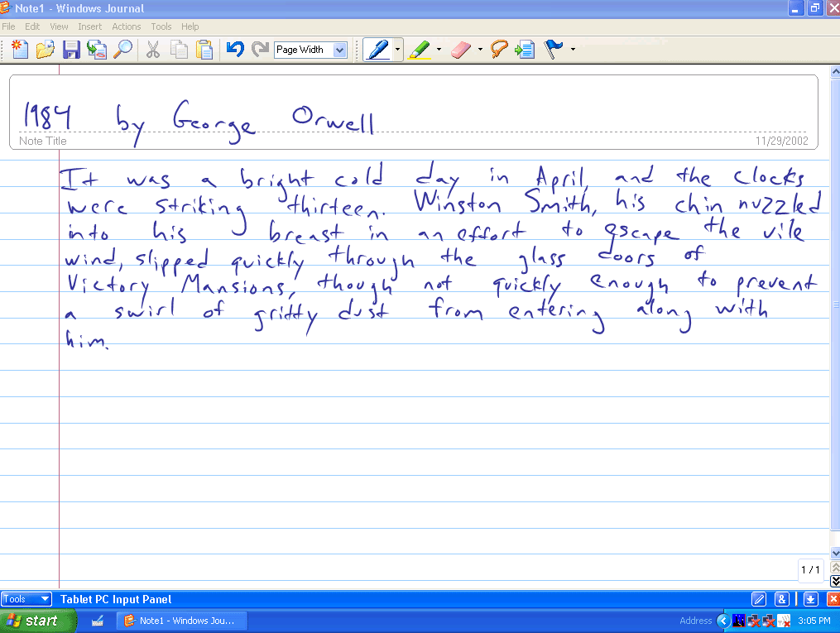The width and height of the screenshot is (840, 633).
Task: Open the Insert menu
Action: pos(89,26)
